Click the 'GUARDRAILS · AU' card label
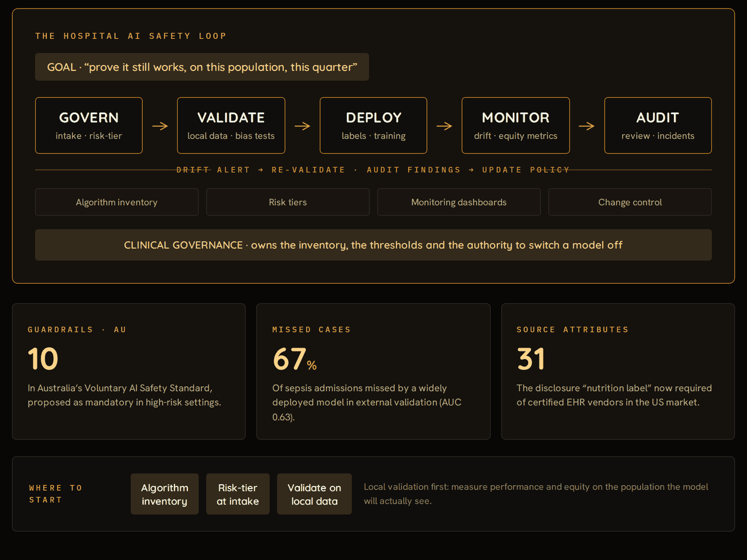 pyautogui.click(x=77, y=330)
